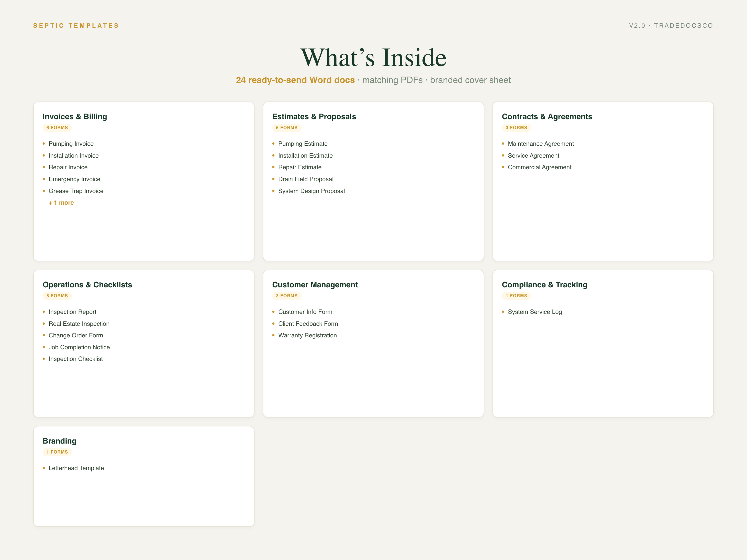Select Warranty Registration entry
This screenshot has height=560, width=747.
pos(307,335)
